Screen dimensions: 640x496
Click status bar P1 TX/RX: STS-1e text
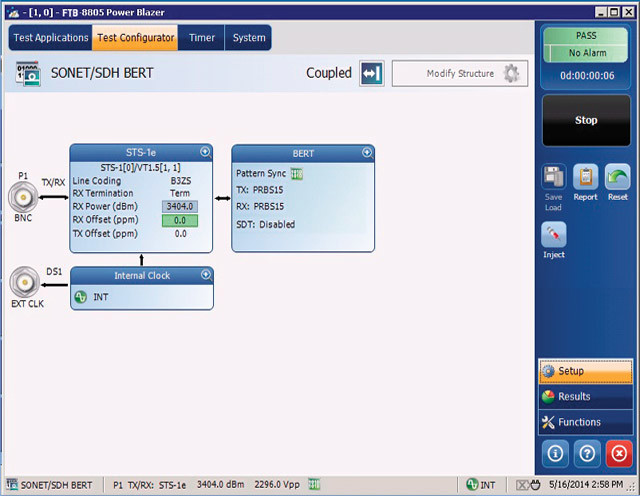149,485
